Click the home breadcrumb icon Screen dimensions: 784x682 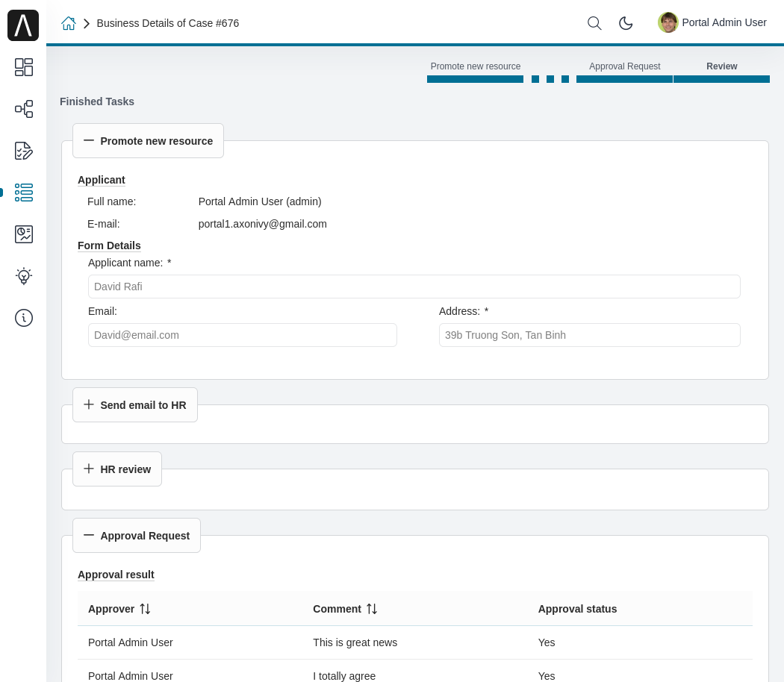point(69,23)
